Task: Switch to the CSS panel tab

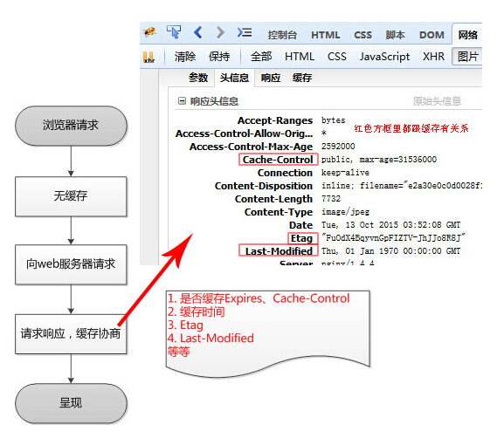Action: [x=362, y=35]
